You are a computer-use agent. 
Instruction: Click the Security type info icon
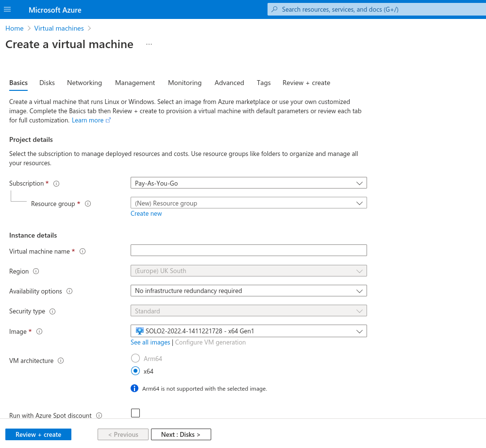pos(52,311)
